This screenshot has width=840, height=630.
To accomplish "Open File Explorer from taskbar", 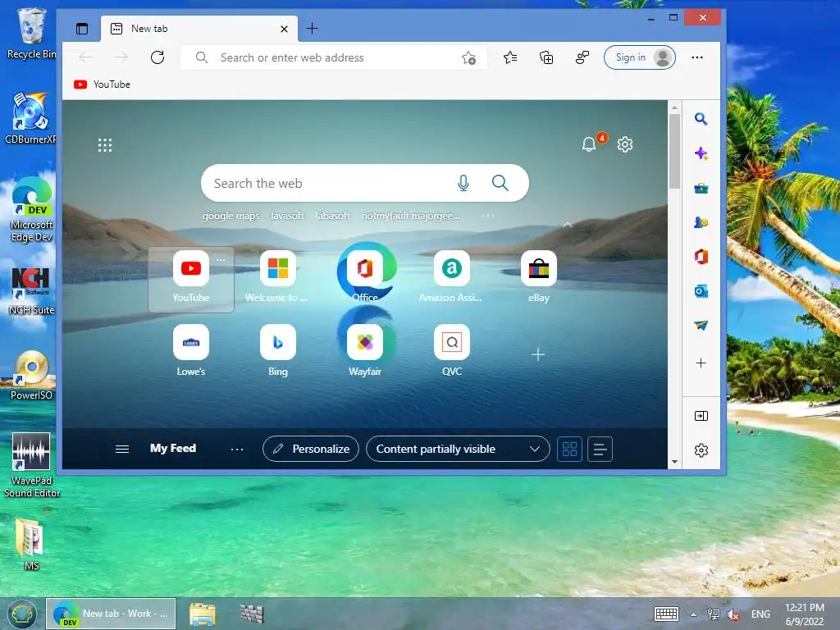I will pos(203,614).
